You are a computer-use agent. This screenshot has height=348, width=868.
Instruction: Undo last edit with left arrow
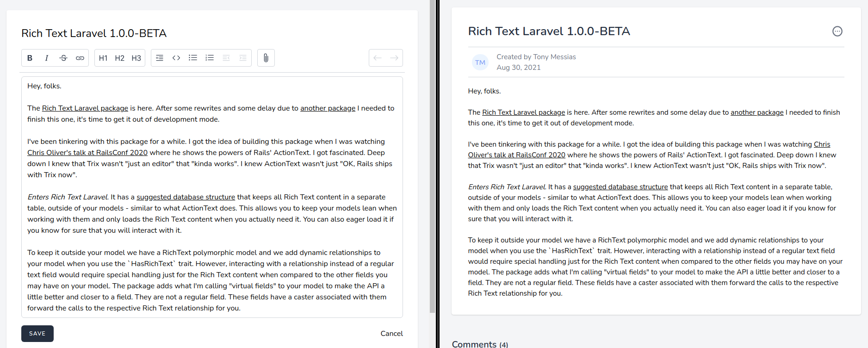378,58
